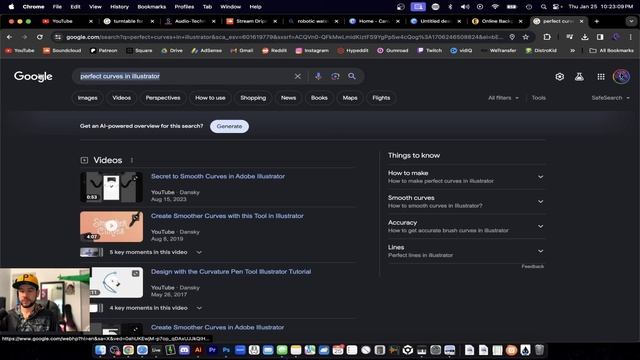Image resolution: width=640 pixels, height=360 pixels.
Task: Reload the current Chrome page
Action: [40, 37]
